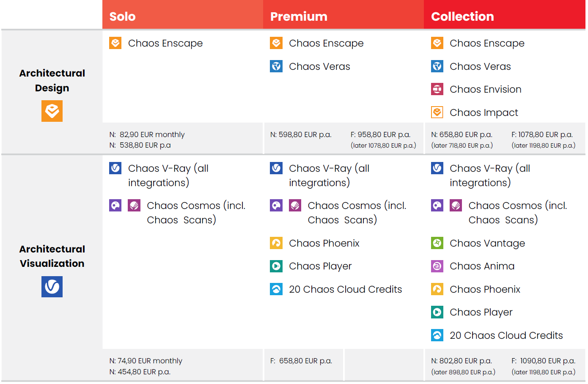Select the Chaos Cosmos icon in Collection column
The image size is (588, 384).
click(x=437, y=206)
